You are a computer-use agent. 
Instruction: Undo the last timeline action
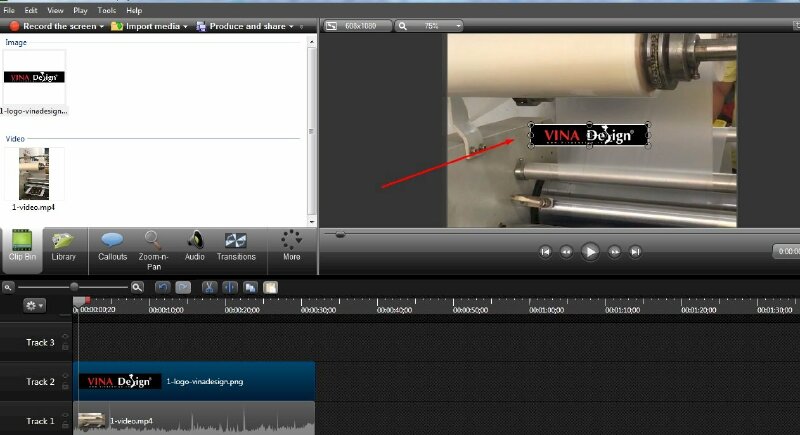(x=162, y=288)
